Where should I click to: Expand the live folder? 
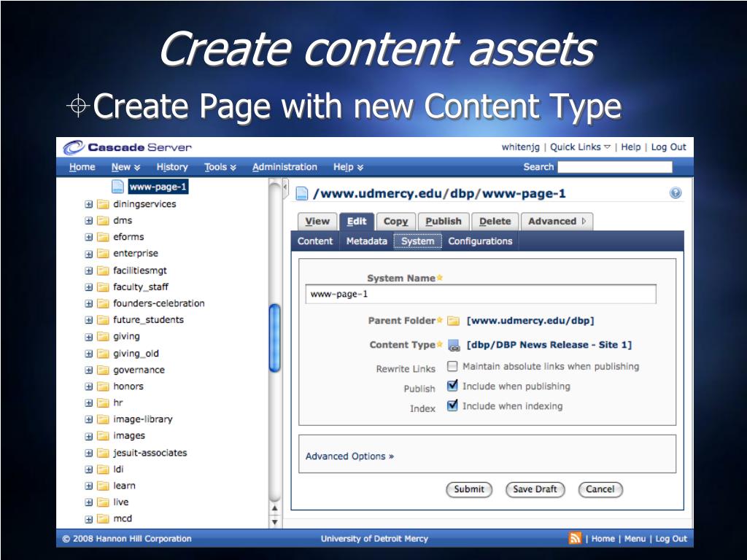coord(88,502)
